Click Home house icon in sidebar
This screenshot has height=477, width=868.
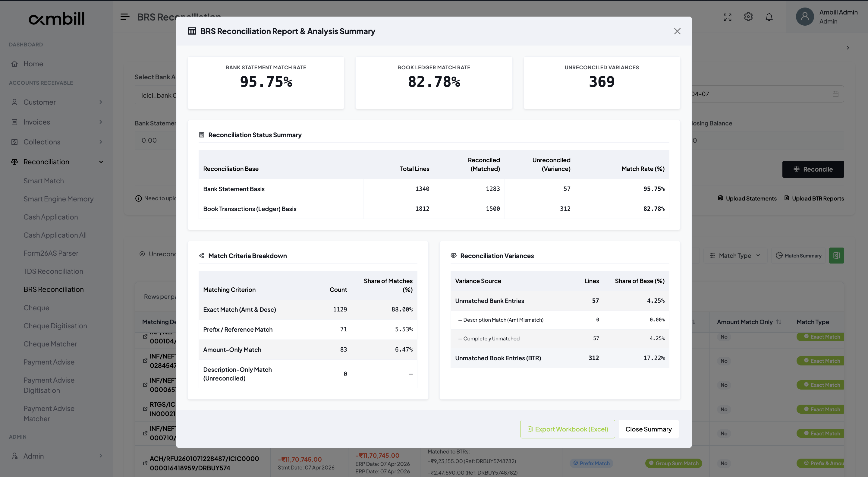[x=14, y=64]
